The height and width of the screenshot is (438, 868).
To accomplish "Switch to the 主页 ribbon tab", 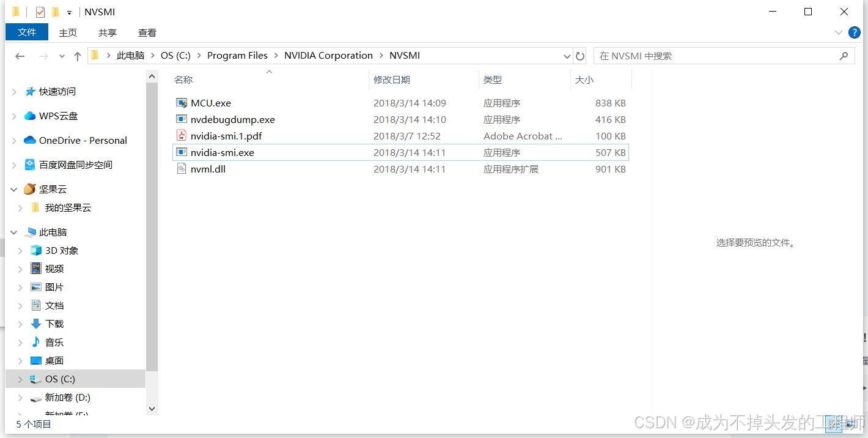I will pos(68,32).
